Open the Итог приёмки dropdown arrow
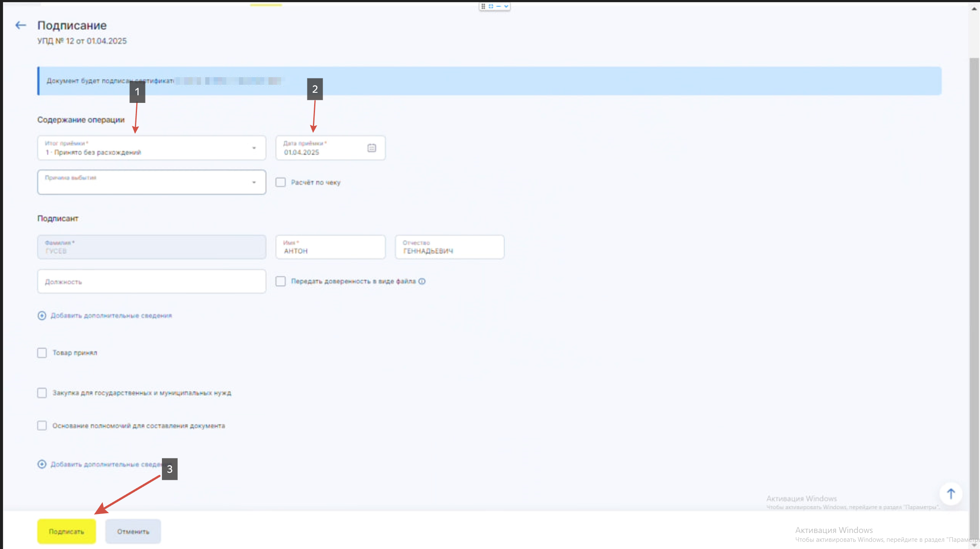This screenshot has height=549, width=980. [x=254, y=148]
